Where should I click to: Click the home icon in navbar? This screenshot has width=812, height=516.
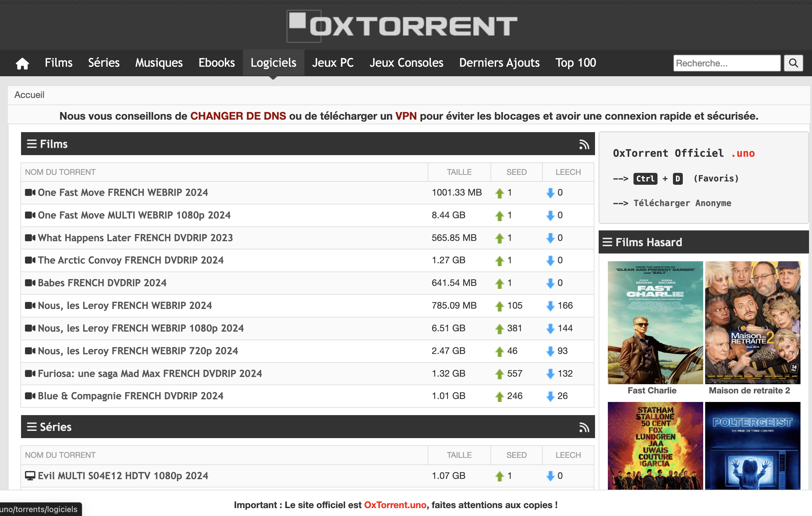[22, 63]
